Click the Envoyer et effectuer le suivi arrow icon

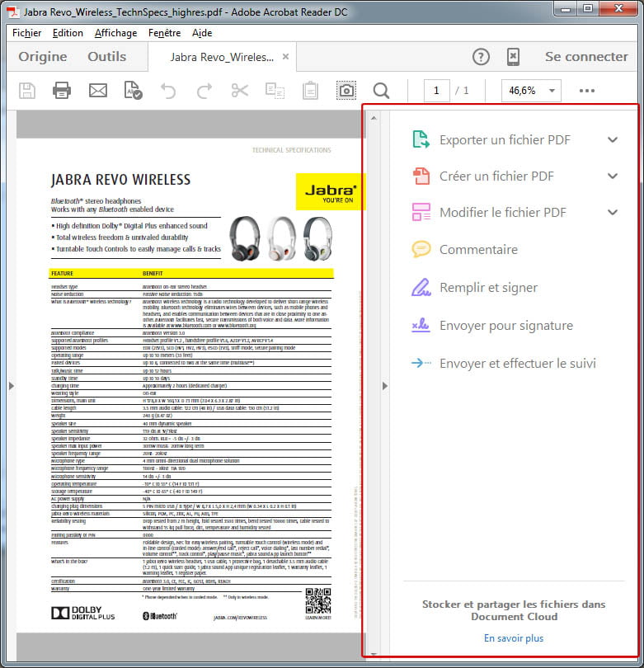click(x=421, y=363)
